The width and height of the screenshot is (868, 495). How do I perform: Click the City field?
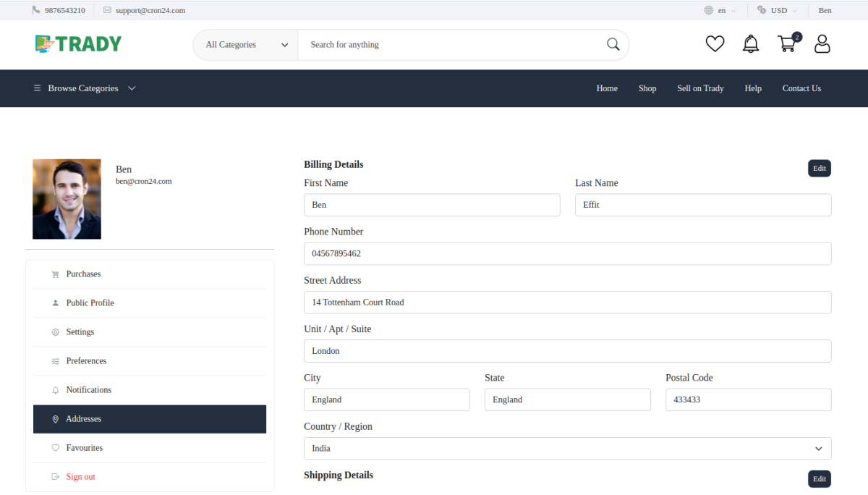coord(386,399)
